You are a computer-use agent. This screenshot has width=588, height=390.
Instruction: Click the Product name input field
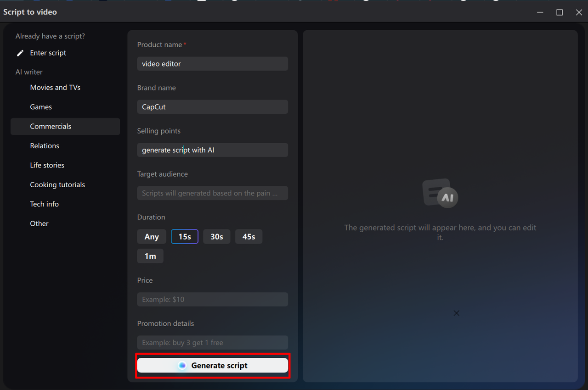pyautogui.click(x=212, y=63)
